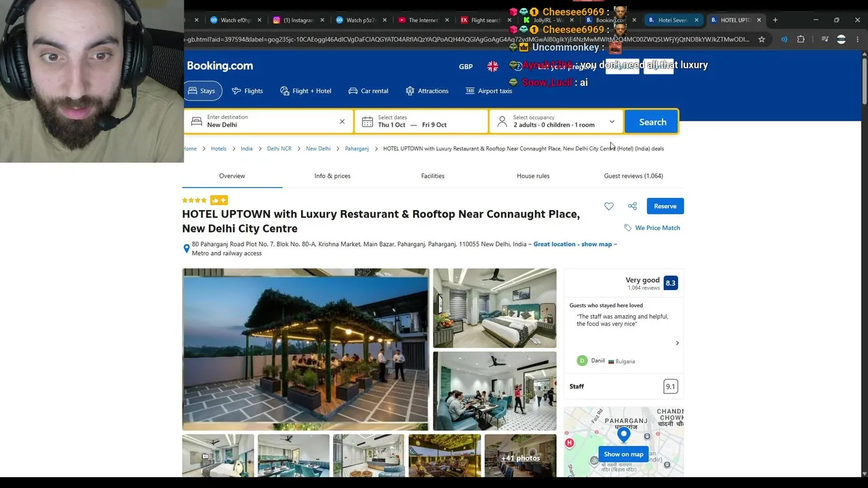Click the browser address bar URL
The width and height of the screenshot is (868, 488).
[467, 39]
